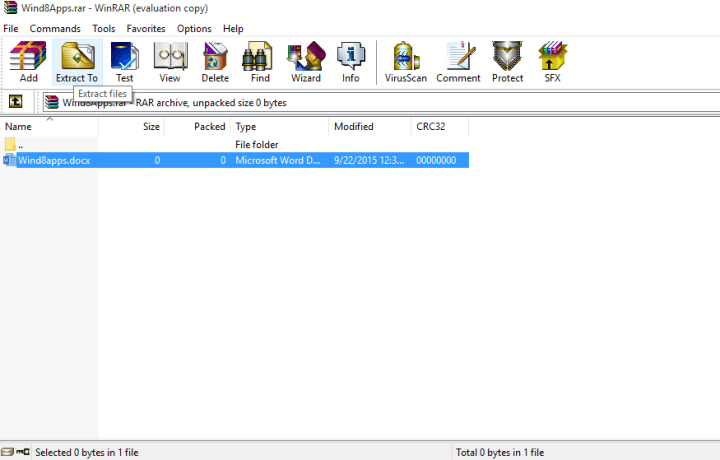
Task: Launch the Wizard tool
Action: click(306, 62)
